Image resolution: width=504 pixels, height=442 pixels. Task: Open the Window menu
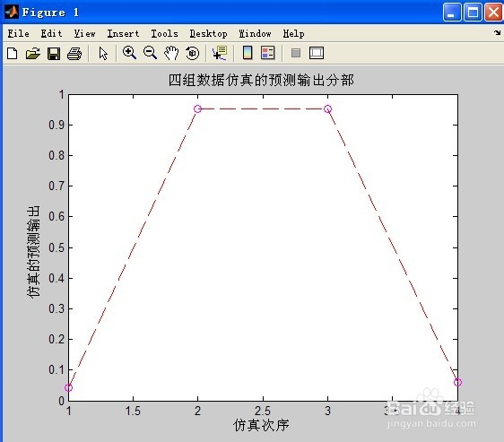point(255,33)
